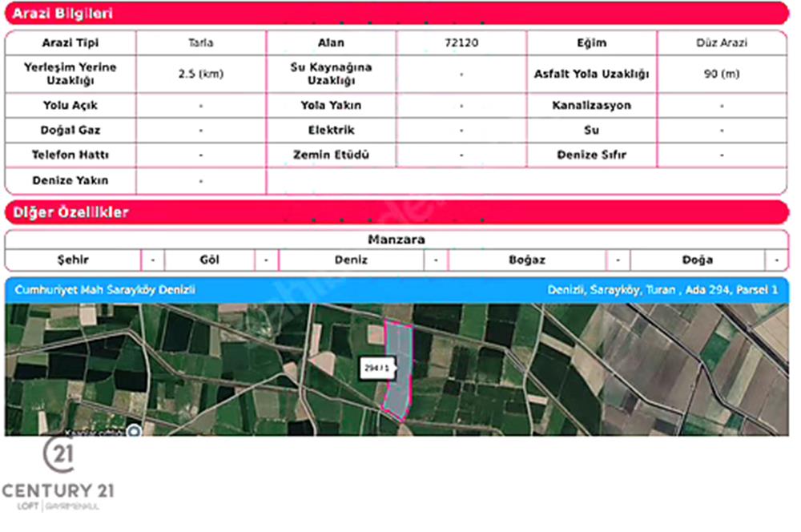The height and width of the screenshot is (532, 801).
Task: Select the "294 / 1" parcel label on the map
Action: (377, 368)
